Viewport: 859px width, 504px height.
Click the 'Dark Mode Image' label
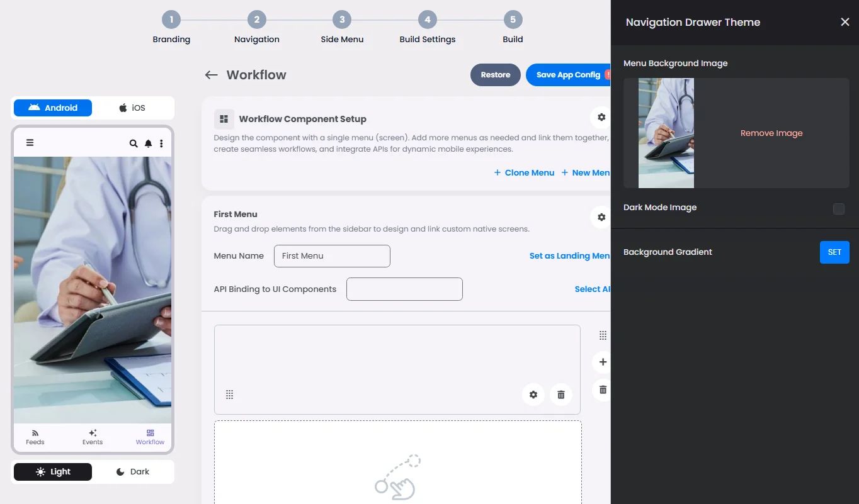[x=660, y=208]
